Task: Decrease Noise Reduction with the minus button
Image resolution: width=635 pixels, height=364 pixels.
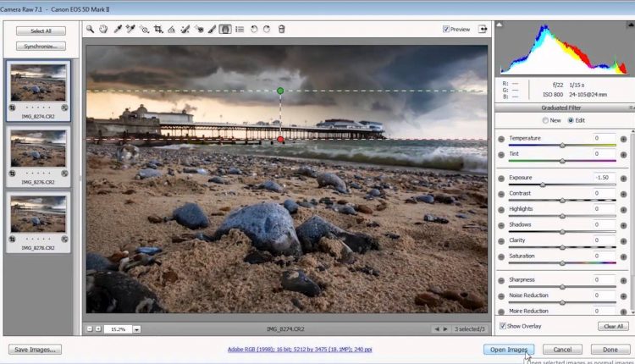Action: click(x=501, y=296)
